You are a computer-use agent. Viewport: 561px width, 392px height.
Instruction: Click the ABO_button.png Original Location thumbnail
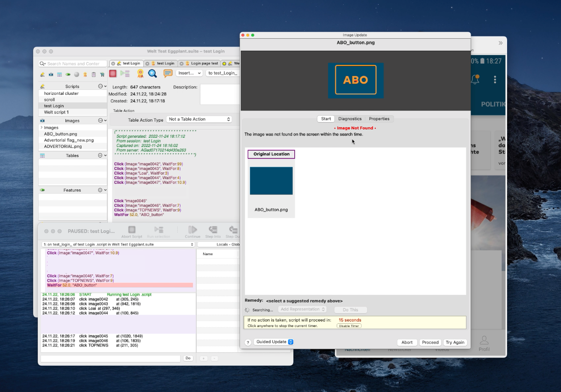271,181
